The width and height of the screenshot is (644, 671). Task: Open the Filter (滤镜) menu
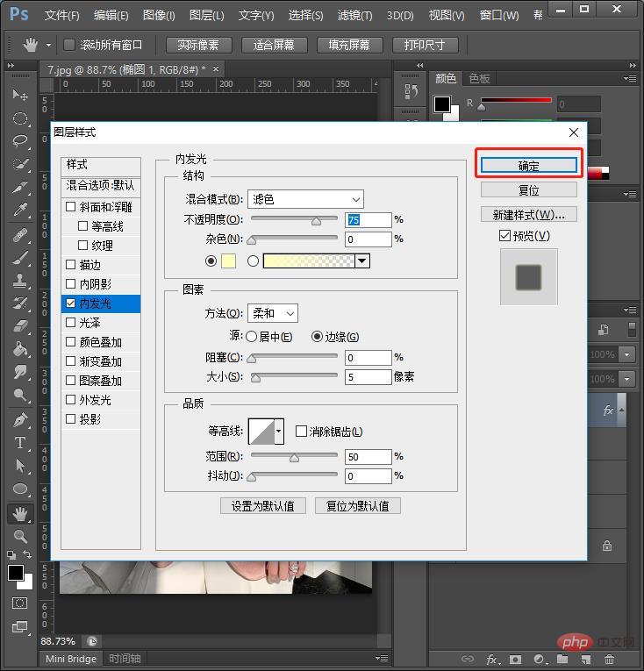coord(354,16)
